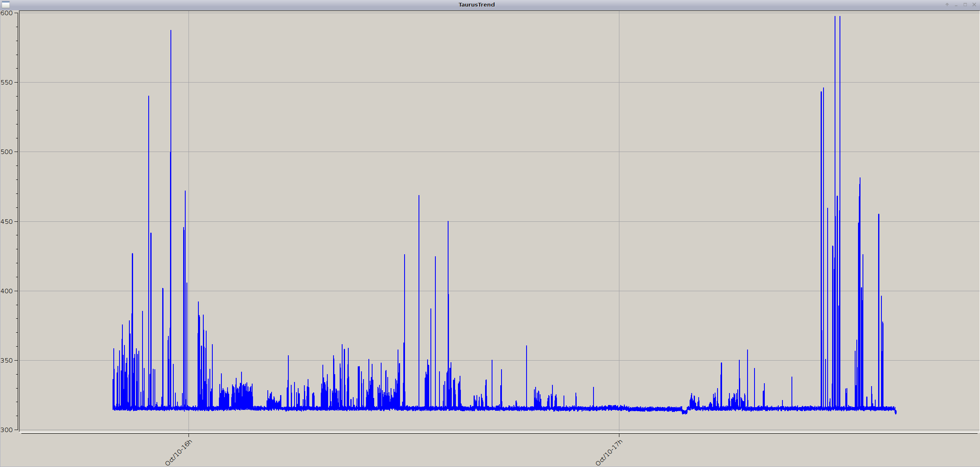The image size is (980, 467).
Task: Click the 300 label on Y axis
Action: coord(7,430)
